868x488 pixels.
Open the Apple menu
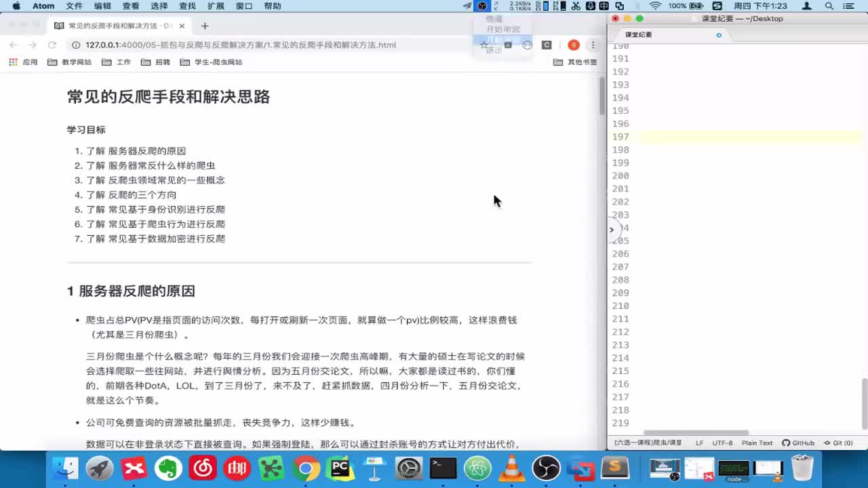[x=16, y=6]
